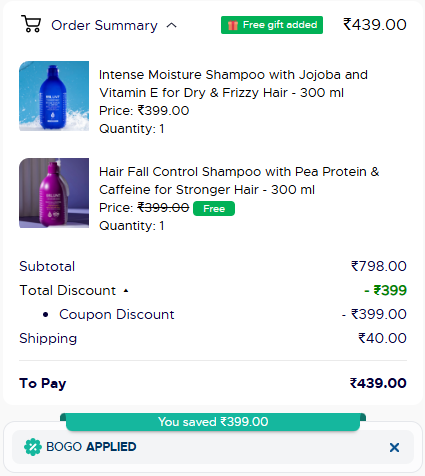Collapse the Order Summary chevron
The width and height of the screenshot is (425, 476).
pos(172,25)
